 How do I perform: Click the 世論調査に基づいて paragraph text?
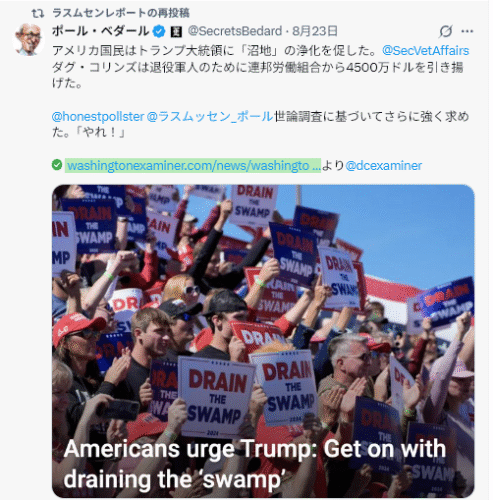tap(261, 124)
